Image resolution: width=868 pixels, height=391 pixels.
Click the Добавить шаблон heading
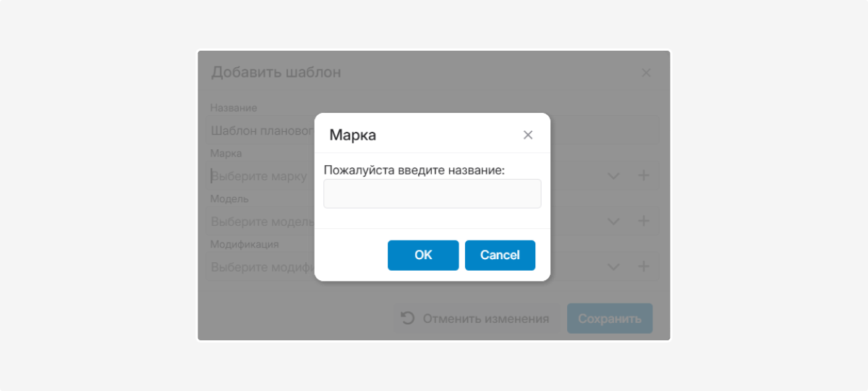pos(276,72)
